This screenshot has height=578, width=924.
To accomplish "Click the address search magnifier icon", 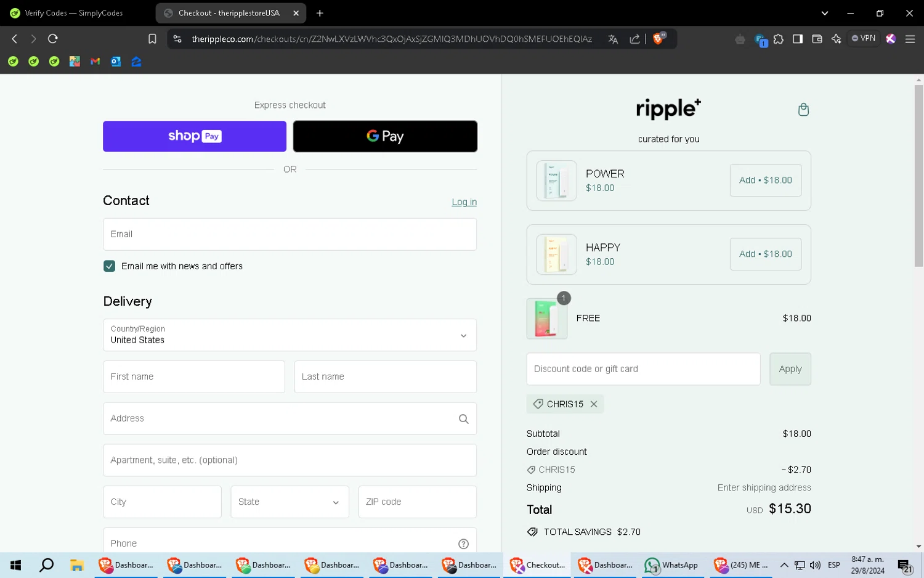I will click(464, 419).
